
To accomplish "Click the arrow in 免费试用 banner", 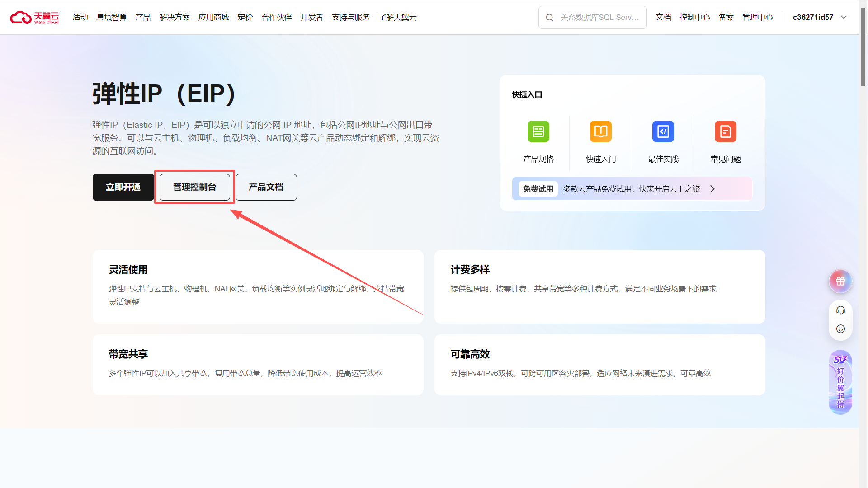I will (712, 189).
